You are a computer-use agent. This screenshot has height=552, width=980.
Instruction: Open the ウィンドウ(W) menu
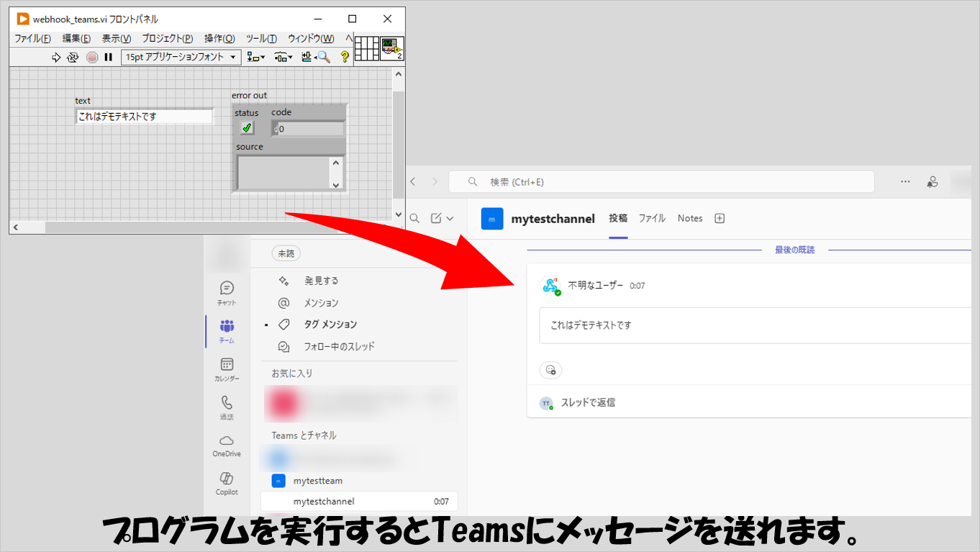(311, 39)
